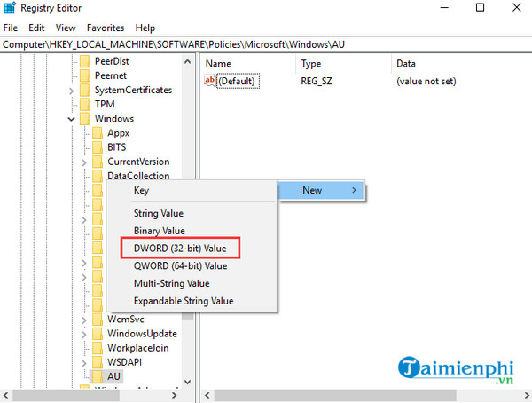Viewport: 532px width, 403px height.
Task: Click the SystemCertificates folder icon
Action: pos(85,90)
